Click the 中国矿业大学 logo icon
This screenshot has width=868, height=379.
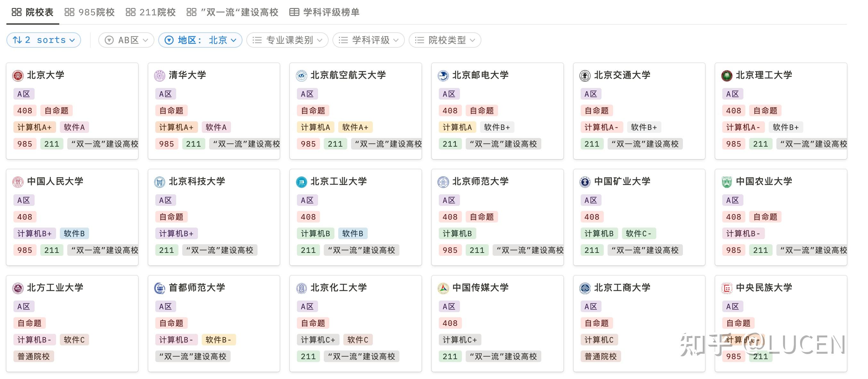tap(585, 182)
